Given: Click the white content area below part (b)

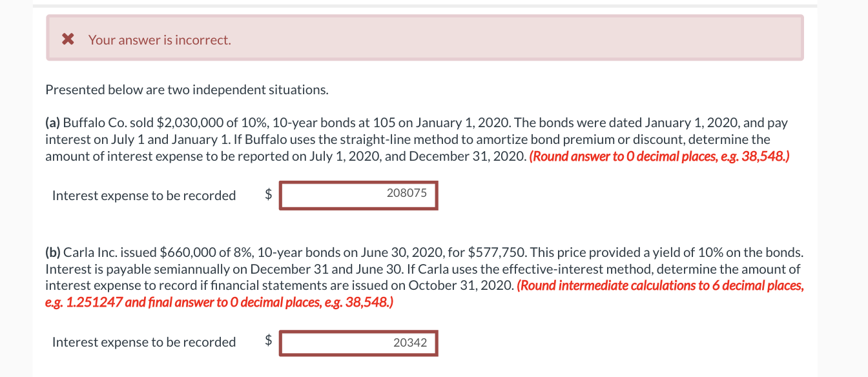Looking at the screenshot, I should click(x=581, y=368).
